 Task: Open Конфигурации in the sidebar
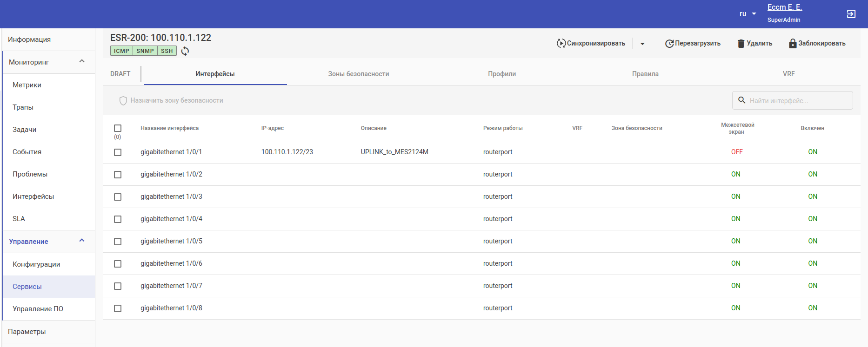coord(36,264)
